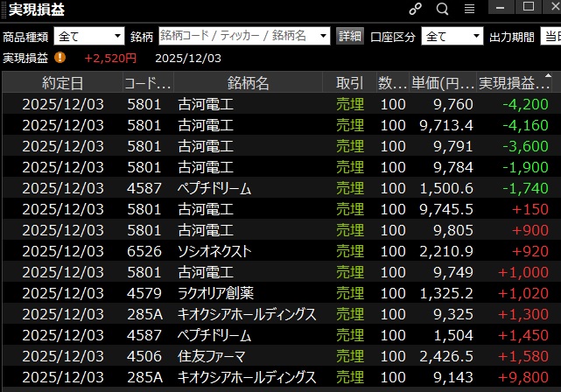
Task: Click the 詳細 button
Action: click(350, 36)
